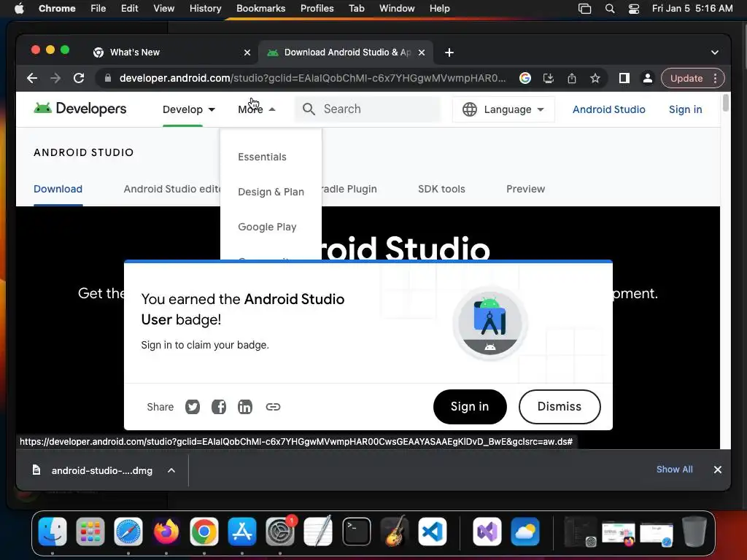Image resolution: width=747 pixels, height=560 pixels.
Task: Open the Chrome side panel icon
Action: pyautogui.click(x=624, y=78)
